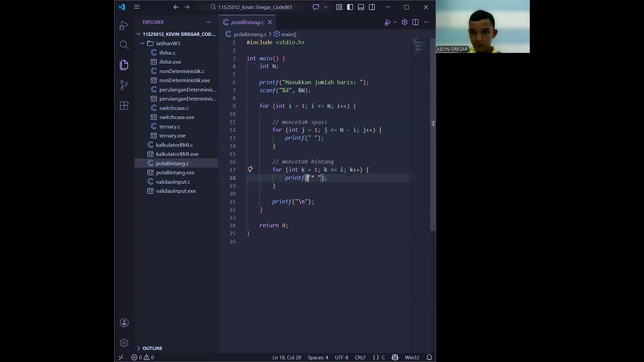Click main() in the breadcrumb

point(288,34)
